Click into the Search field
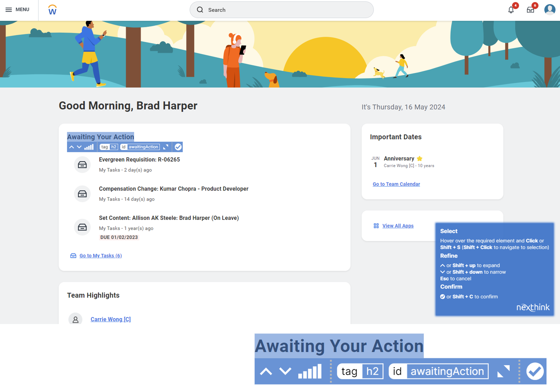The height and width of the screenshot is (392, 560). [x=281, y=10]
